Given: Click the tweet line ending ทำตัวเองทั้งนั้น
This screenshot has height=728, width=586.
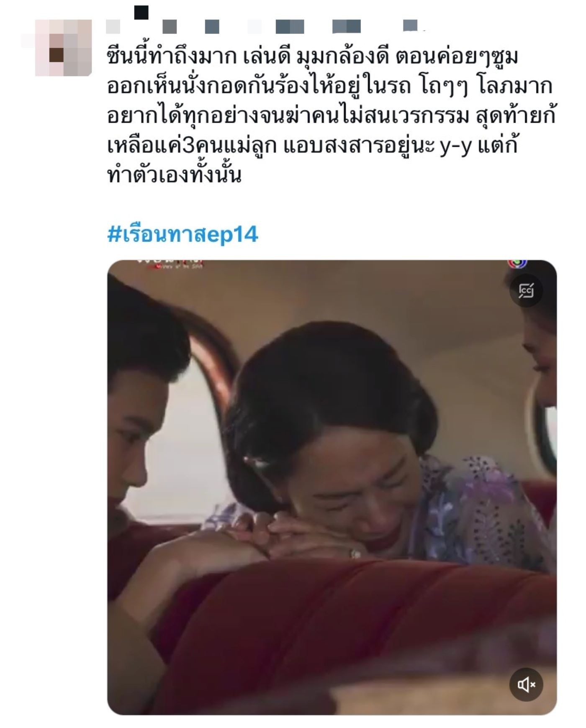Looking at the screenshot, I should coord(175,175).
